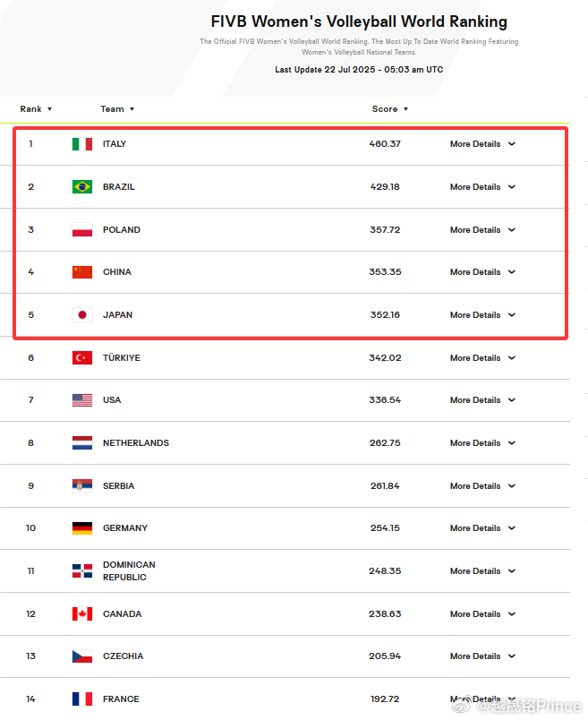Open the GERMANY team name

[125, 528]
